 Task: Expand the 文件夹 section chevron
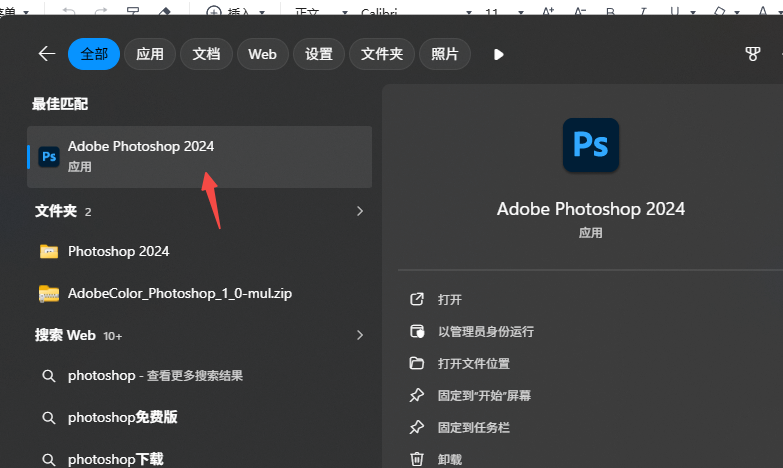(x=360, y=211)
